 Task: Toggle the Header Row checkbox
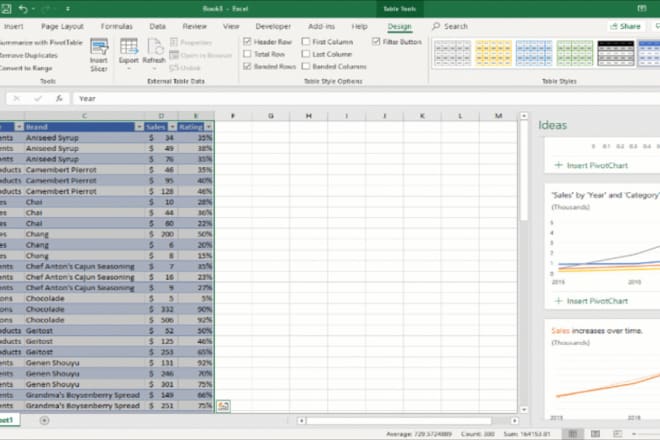pyautogui.click(x=247, y=42)
